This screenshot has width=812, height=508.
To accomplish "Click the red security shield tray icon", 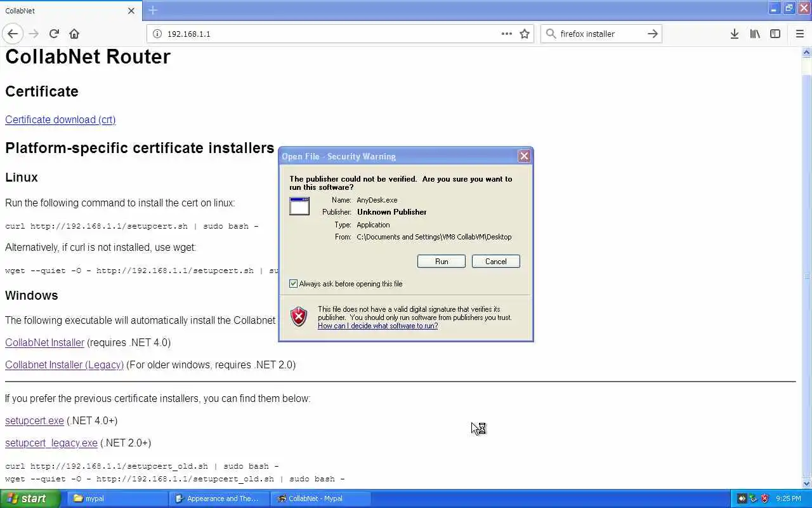I will 765,498.
